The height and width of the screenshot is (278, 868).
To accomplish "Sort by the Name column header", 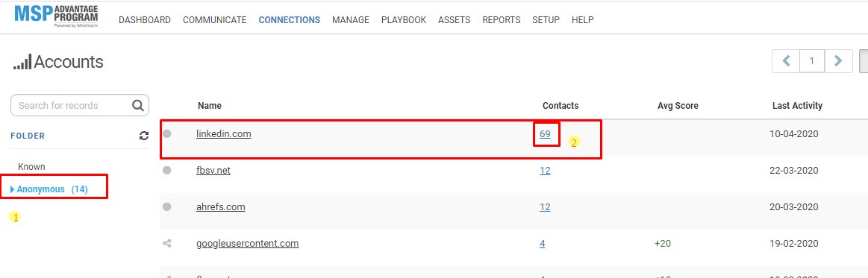I will [x=210, y=106].
